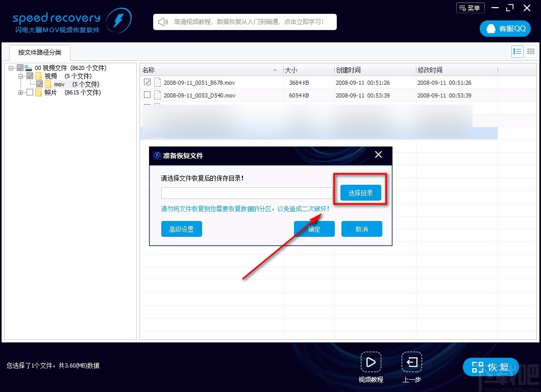Uncheck 2008-09-11_0051_B678.mov file
Screen dimensions: 541x392
tap(147, 82)
